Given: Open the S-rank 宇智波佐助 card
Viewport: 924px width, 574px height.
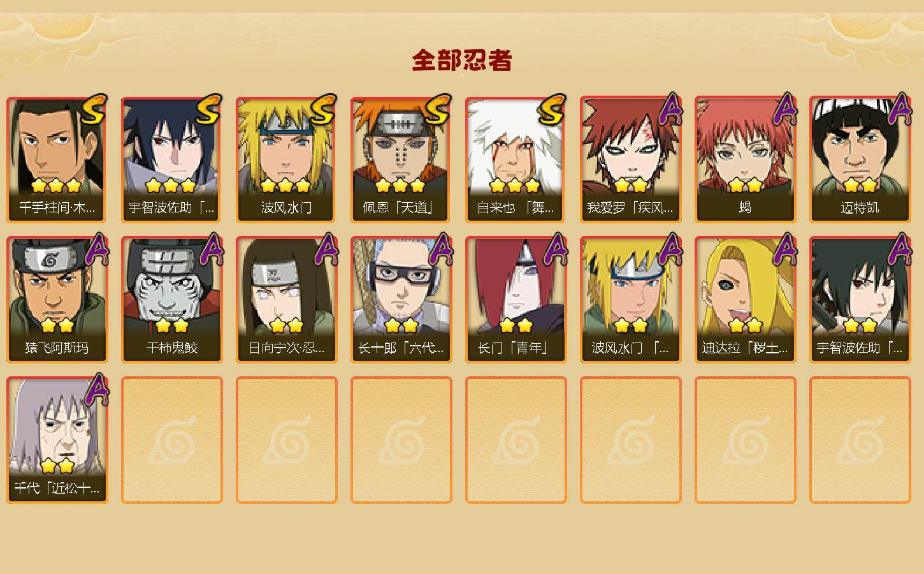Looking at the screenshot, I should pyautogui.click(x=172, y=159).
